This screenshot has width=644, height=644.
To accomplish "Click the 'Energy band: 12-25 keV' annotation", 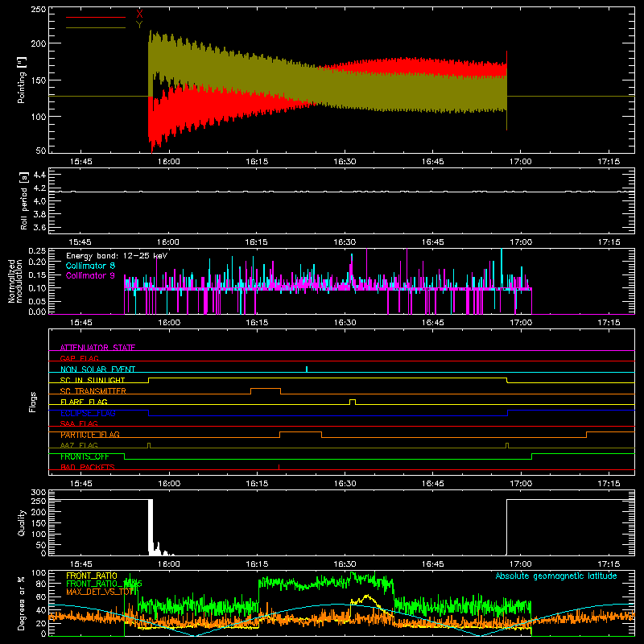I will pos(117,256).
